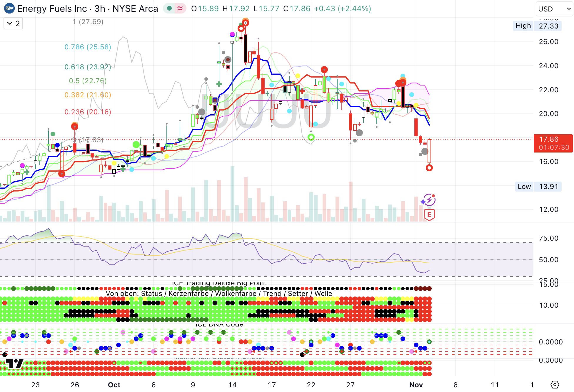Click the green market status dot
This screenshot has width=574, height=392.
pyautogui.click(x=169, y=9)
